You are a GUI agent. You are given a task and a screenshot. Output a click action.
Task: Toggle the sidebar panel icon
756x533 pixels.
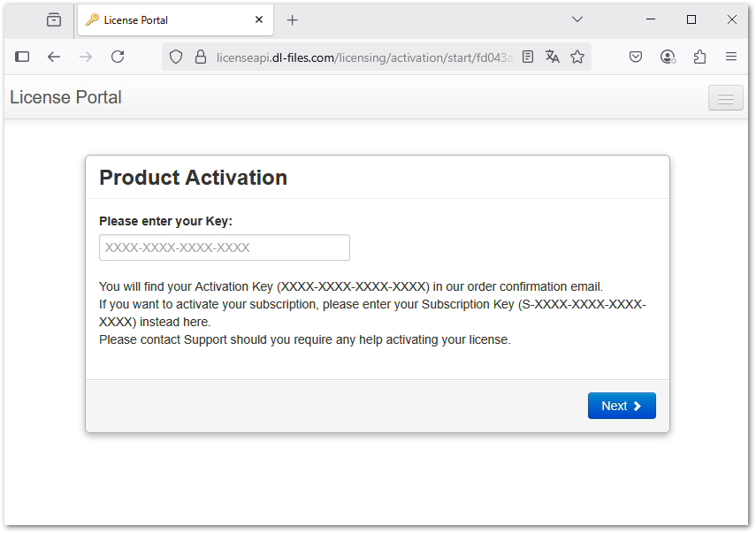pyautogui.click(x=23, y=57)
